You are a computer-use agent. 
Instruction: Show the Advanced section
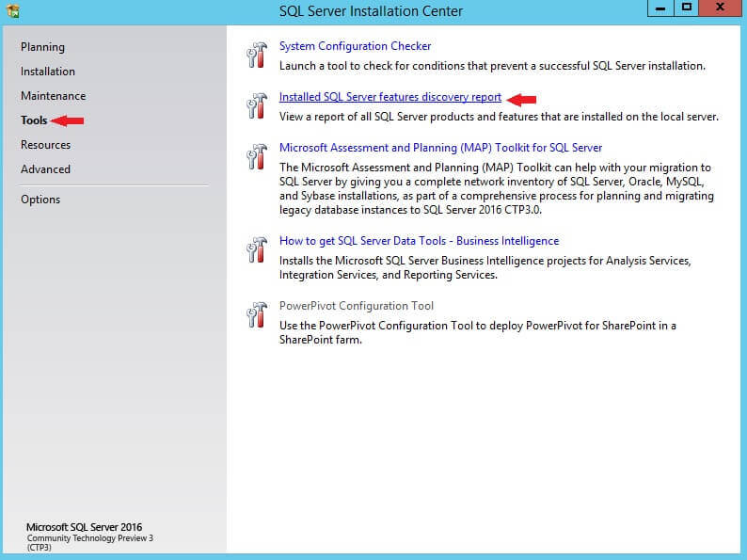45,169
